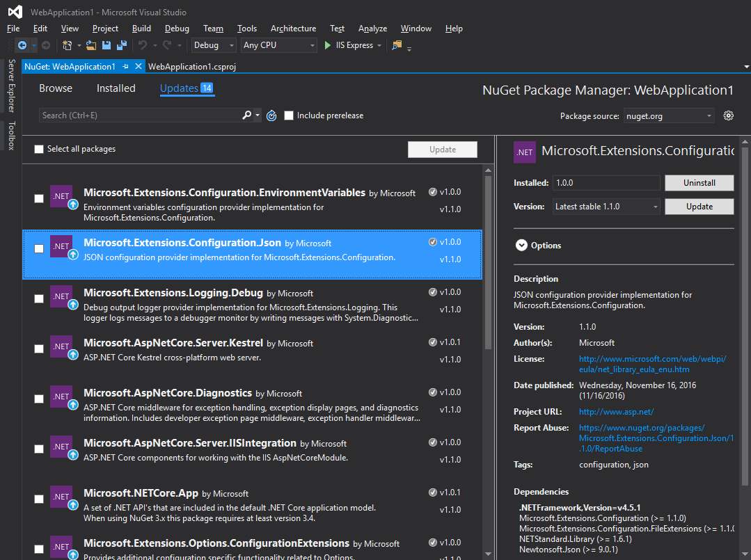The height and width of the screenshot is (560, 751).
Task: Check the Select all packages checkbox
Action: point(39,149)
